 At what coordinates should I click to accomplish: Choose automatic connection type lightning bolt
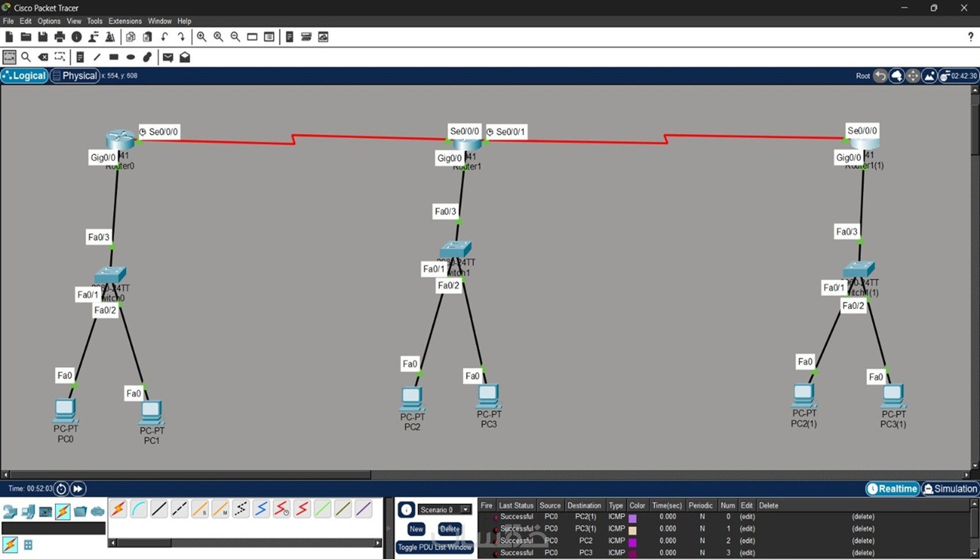point(118,509)
